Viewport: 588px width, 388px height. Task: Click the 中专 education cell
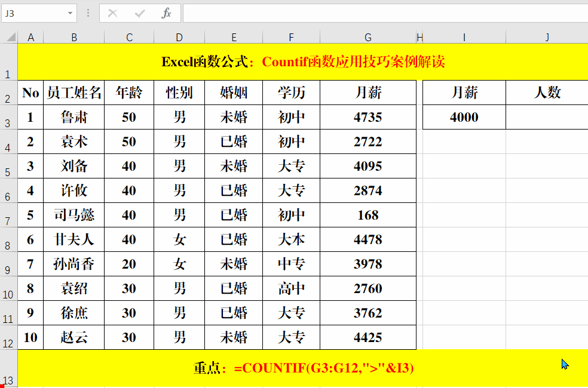(x=292, y=264)
